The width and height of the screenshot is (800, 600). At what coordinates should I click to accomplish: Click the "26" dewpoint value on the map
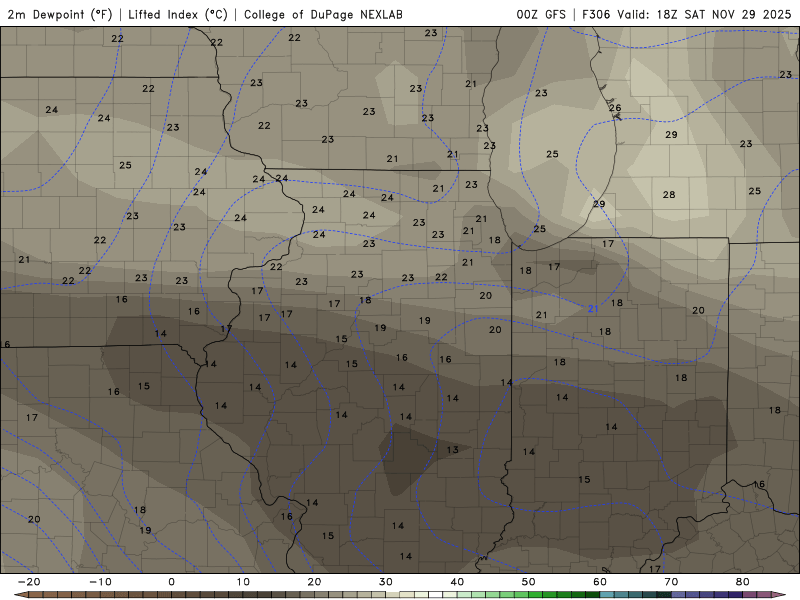(x=615, y=108)
